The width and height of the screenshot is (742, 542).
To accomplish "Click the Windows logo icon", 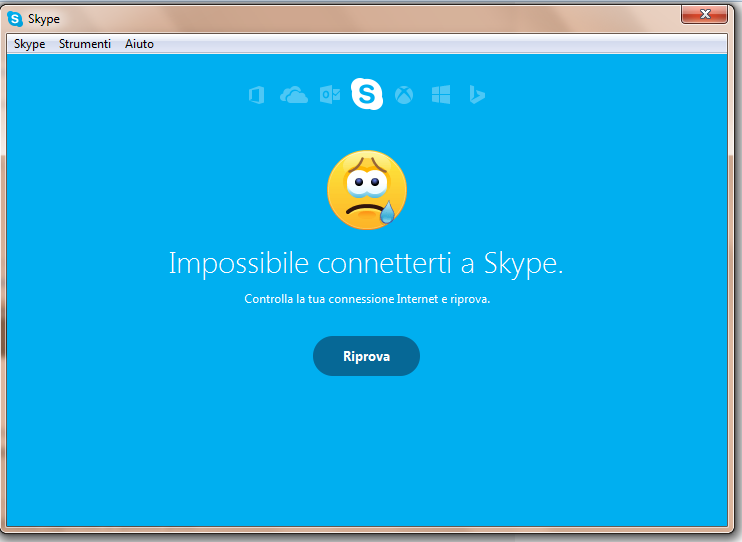I will coord(441,95).
